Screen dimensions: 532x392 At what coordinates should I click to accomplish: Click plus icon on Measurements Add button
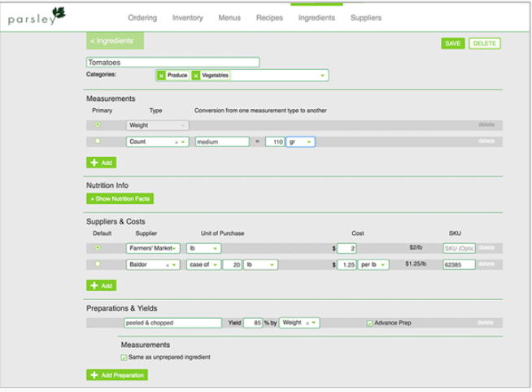(x=94, y=163)
